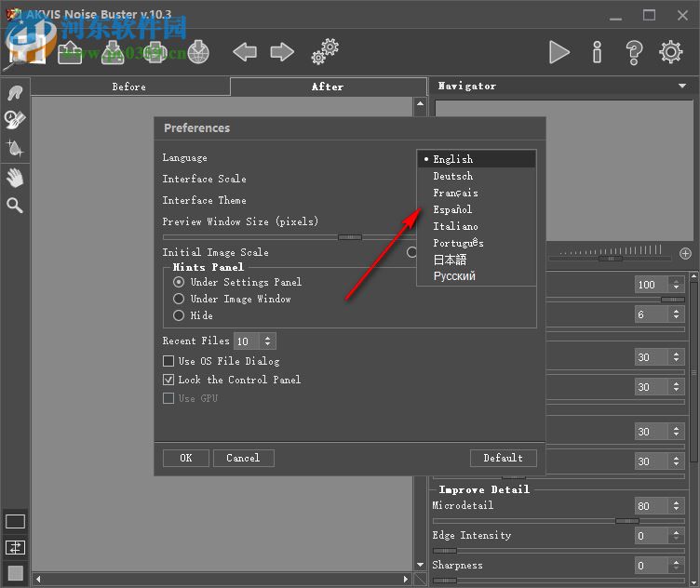Choose Deutsch in language list
Image resolution: width=700 pixels, height=588 pixels.
point(477,176)
